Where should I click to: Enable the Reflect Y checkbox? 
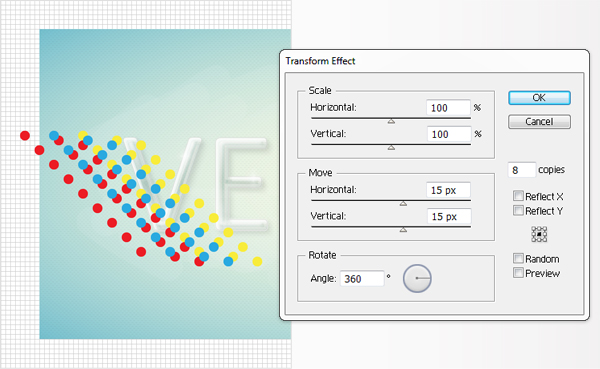click(x=518, y=211)
